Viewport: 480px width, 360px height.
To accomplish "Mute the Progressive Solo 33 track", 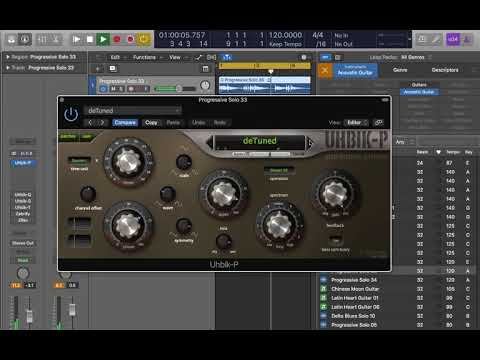I will coord(113,89).
